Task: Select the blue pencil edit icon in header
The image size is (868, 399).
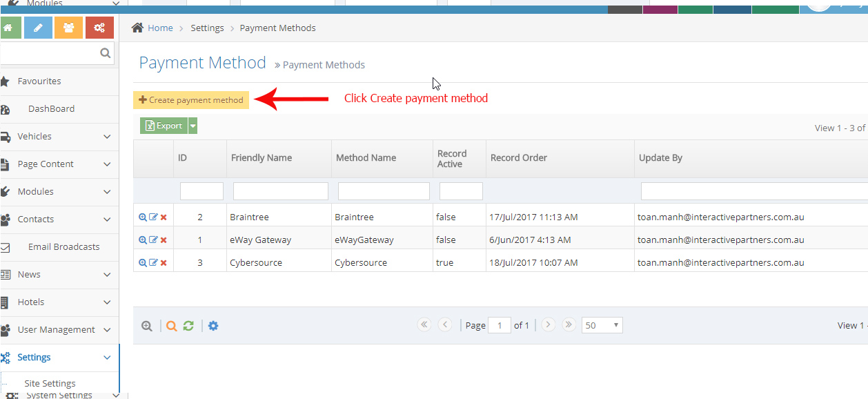Action: click(x=38, y=28)
